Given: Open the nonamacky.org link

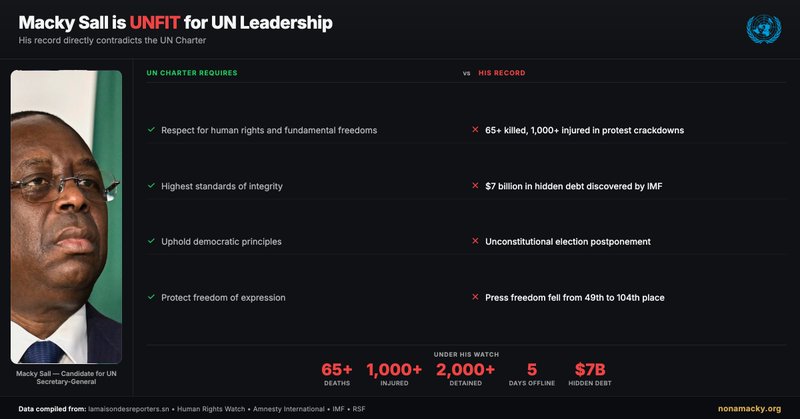Looking at the screenshot, I should click(749, 408).
